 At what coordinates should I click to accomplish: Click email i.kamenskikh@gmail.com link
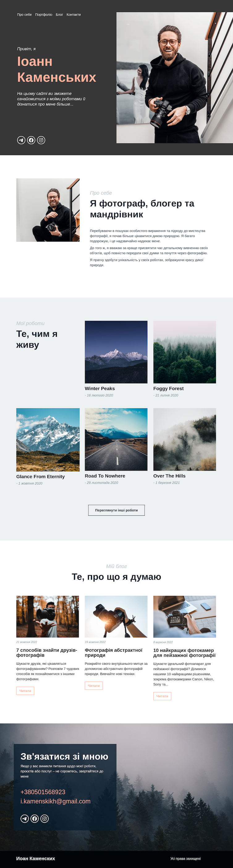click(56, 801)
